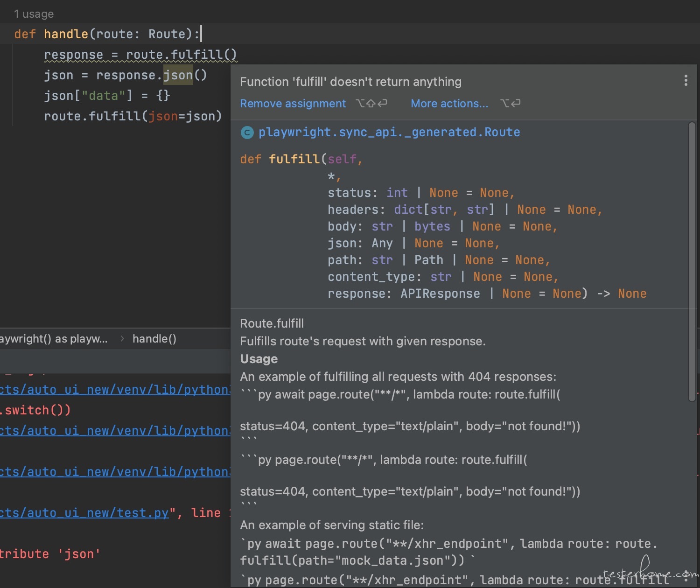Click the 'def fulfill(self,' signature line

[x=301, y=159]
